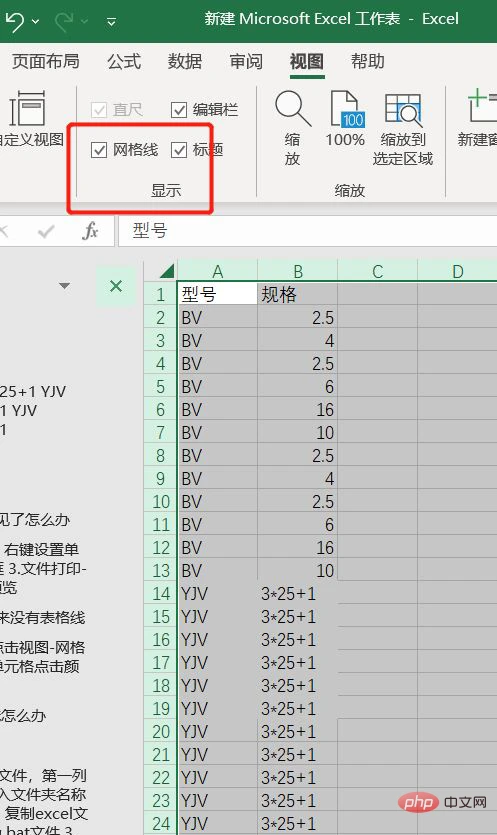The height and width of the screenshot is (835, 497).
Task: Click the formula bar confirm checkmark
Action: [x=46, y=231]
